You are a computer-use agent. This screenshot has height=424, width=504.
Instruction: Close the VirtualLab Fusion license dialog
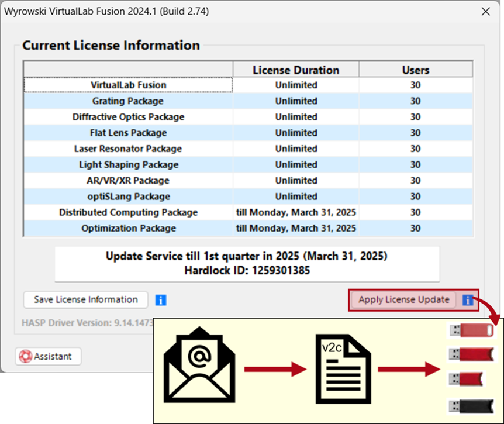click(x=486, y=12)
